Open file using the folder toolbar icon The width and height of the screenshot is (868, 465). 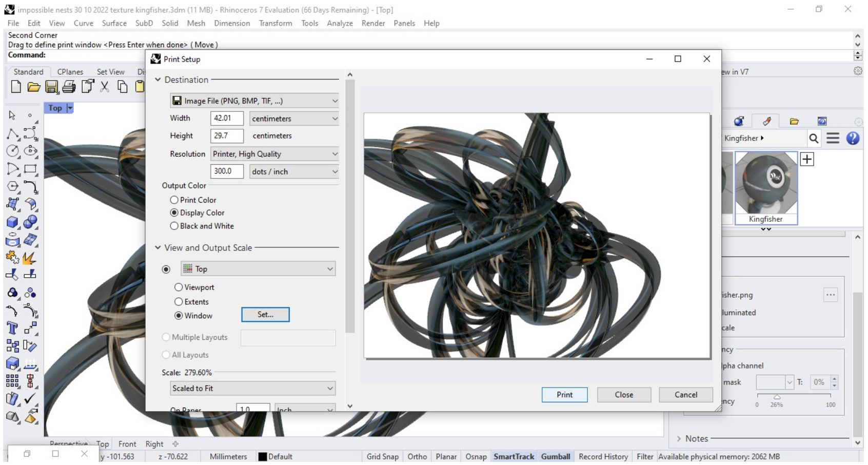pyautogui.click(x=34, y=87)
